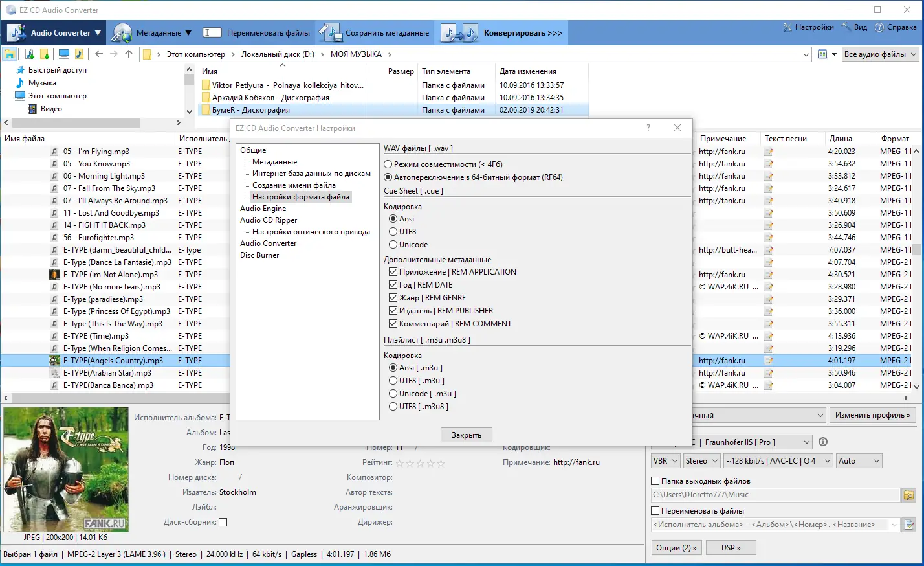
Task: Open the filename template editor icon
Action: click(x=909, y=525)
